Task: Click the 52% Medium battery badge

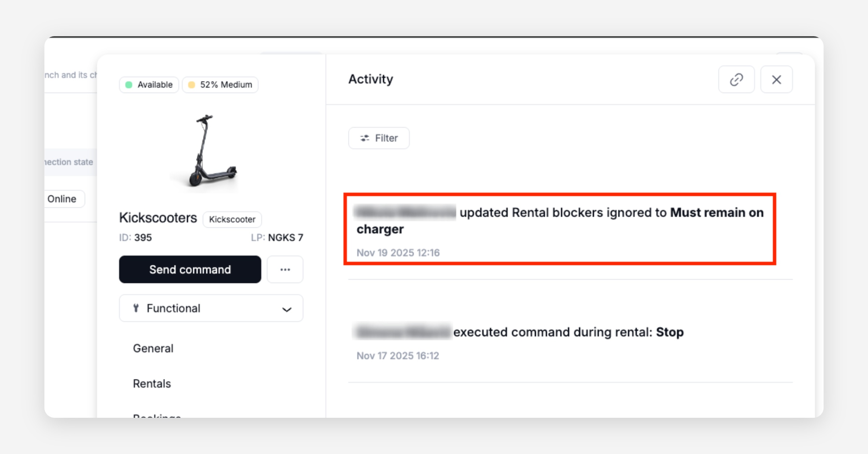Action: click(220, 85)
